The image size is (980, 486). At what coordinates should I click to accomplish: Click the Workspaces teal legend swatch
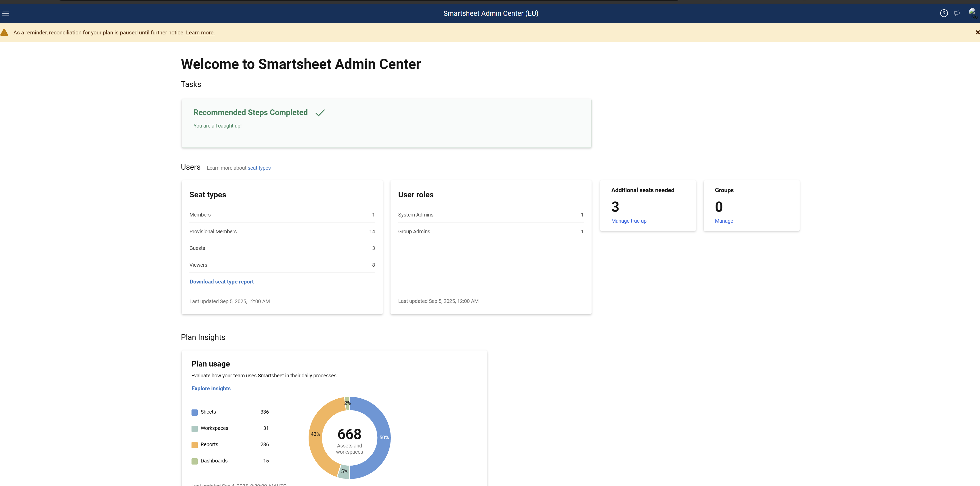tap(194, 429)
